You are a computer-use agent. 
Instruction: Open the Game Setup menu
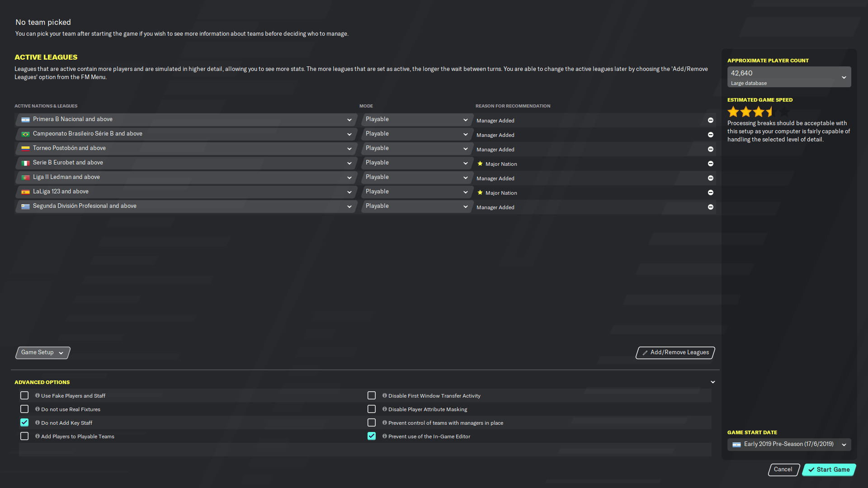(42, 352)
